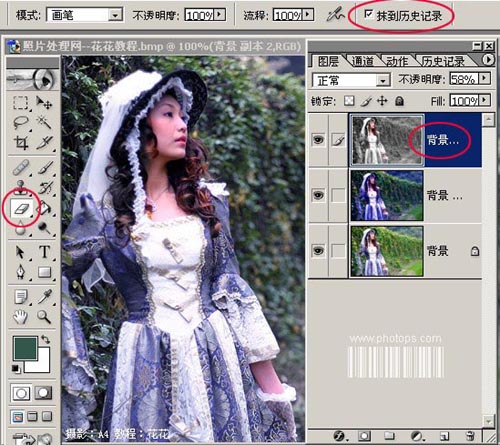The image size is (500, 445).
Task: Select the Lasso tool
Action: click(21, 122)
